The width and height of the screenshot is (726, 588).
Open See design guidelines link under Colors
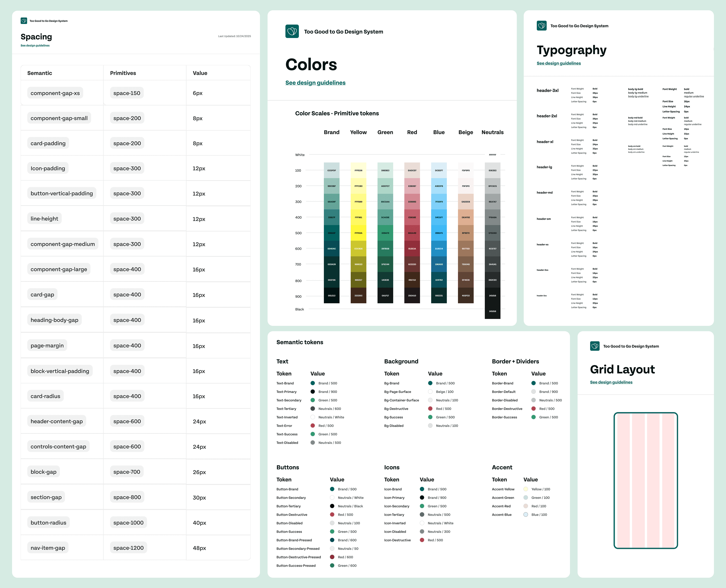coord(315,83)
